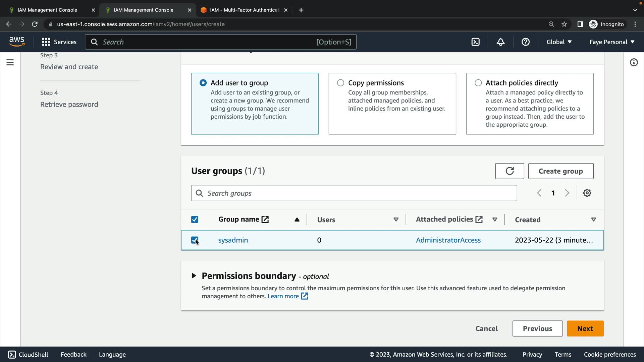The width and height of the screenshot is (644, 362).
Task: Select the Copy permissions radio option
Action: (x=340, y=83)
